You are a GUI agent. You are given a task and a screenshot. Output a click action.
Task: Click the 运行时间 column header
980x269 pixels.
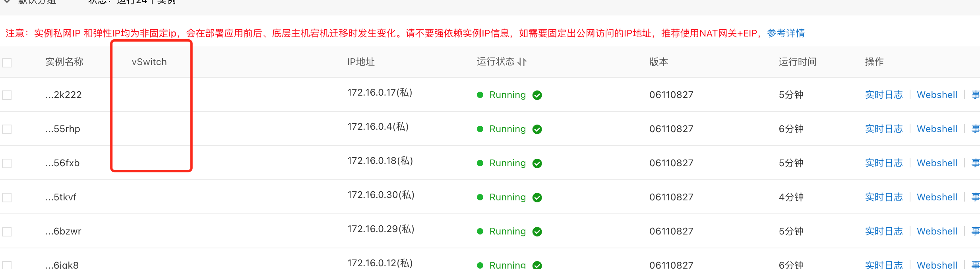(798, 62)
